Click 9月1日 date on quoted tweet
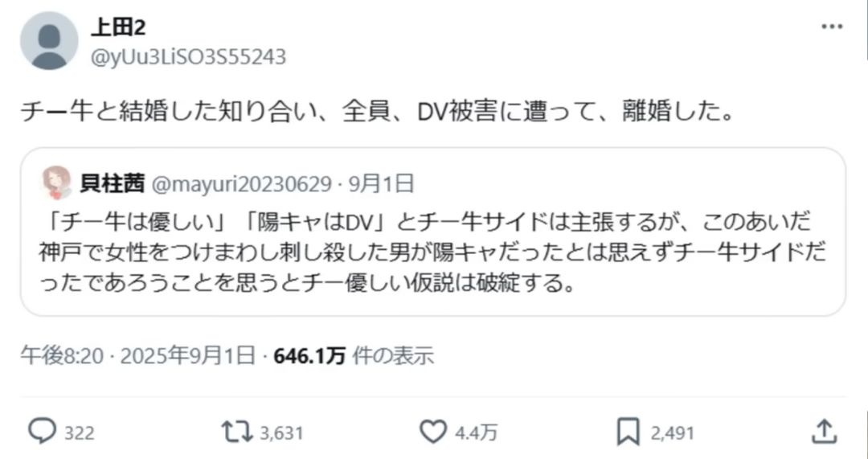Screen dimensions: 868x459 pos(382,184)
